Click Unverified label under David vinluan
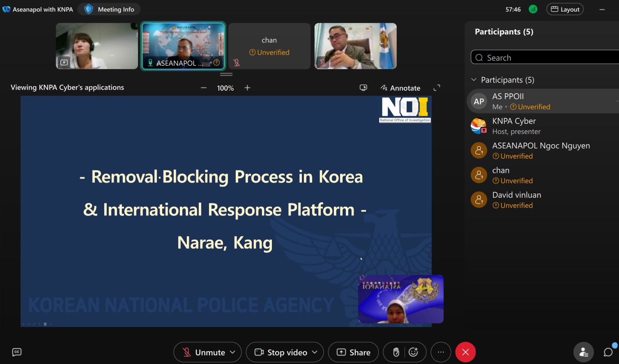 pyautogui.click(x=513, y=205)
